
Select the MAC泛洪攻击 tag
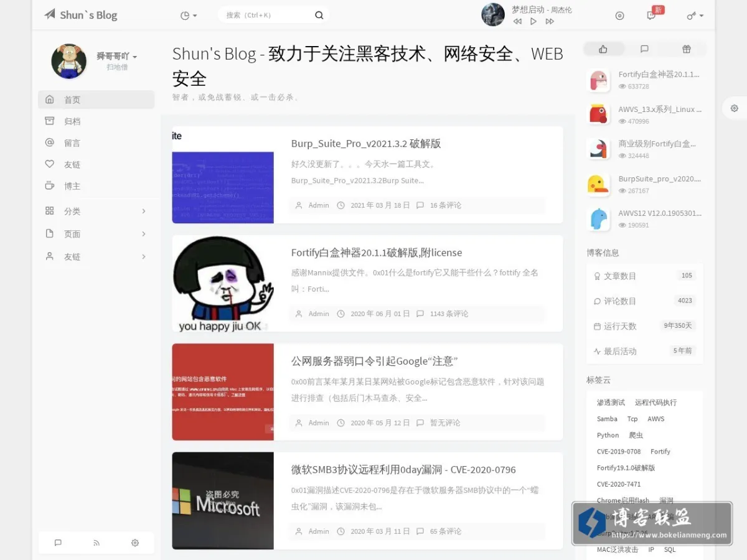618,549
